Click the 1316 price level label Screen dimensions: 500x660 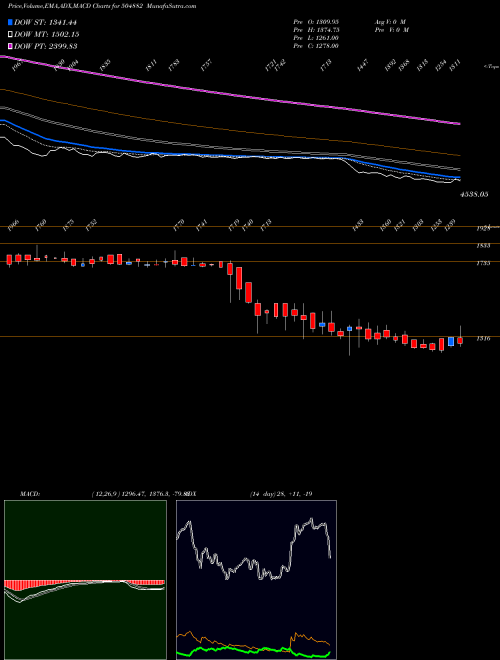click(484, 338)
